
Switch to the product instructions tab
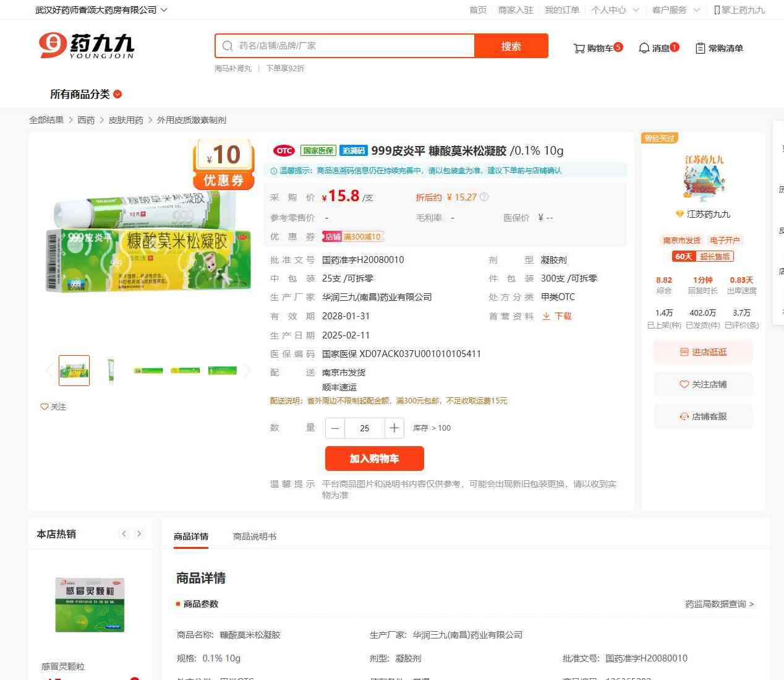click(254, 536)
